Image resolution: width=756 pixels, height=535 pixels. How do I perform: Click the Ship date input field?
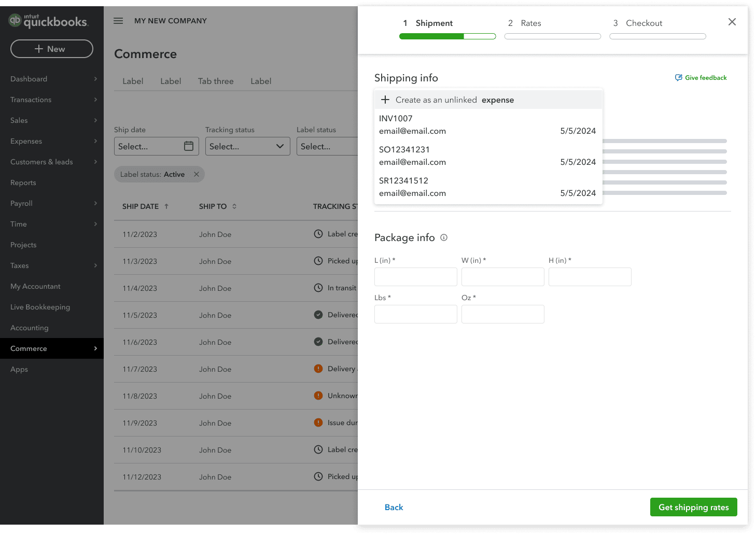tap(157, 146)
